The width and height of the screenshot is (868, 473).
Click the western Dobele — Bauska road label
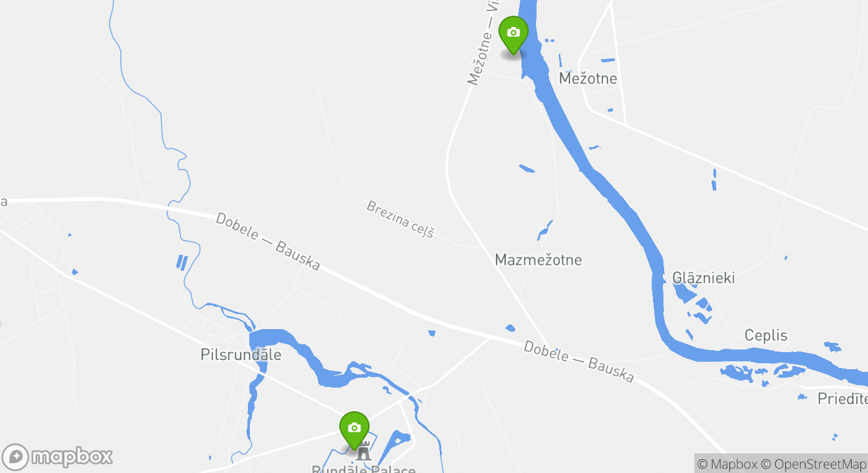pyautogui.click(x=268, y=242)
